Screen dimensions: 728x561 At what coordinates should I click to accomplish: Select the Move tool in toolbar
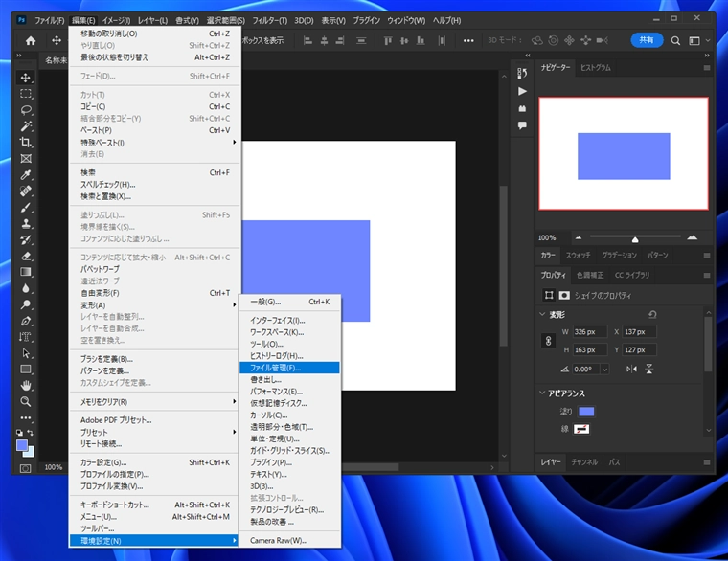click(26, 78)
